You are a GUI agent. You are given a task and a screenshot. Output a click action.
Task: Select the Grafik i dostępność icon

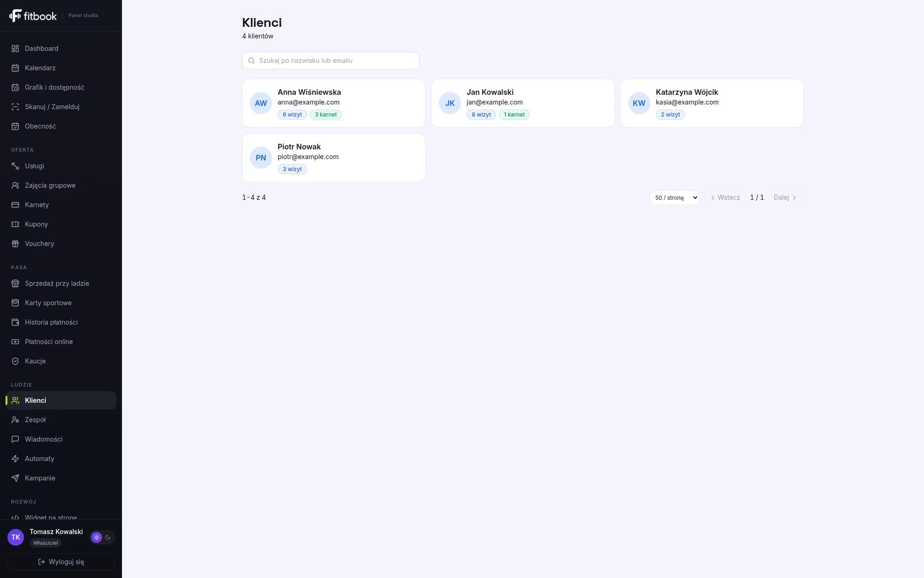point(15,87)
